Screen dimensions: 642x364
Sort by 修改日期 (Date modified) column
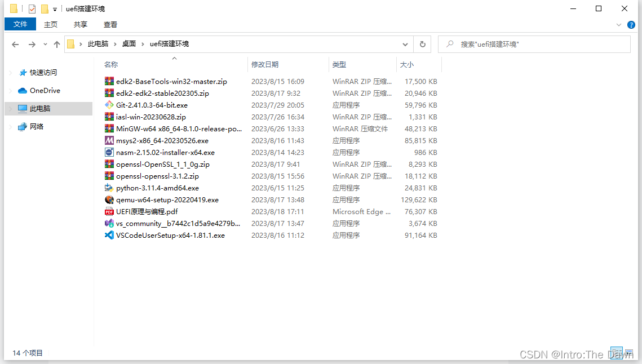click(264, 65)
